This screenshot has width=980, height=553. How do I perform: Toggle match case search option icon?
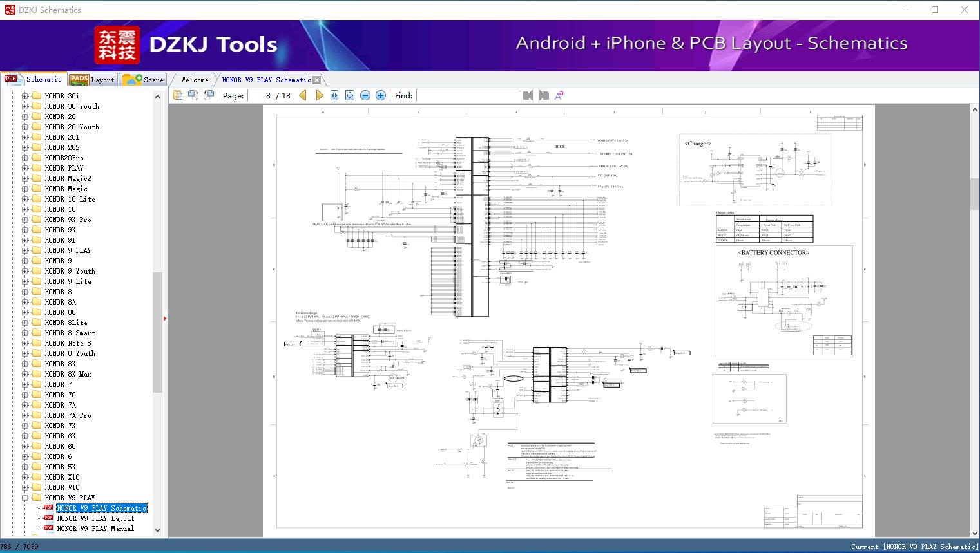[559, 95]
